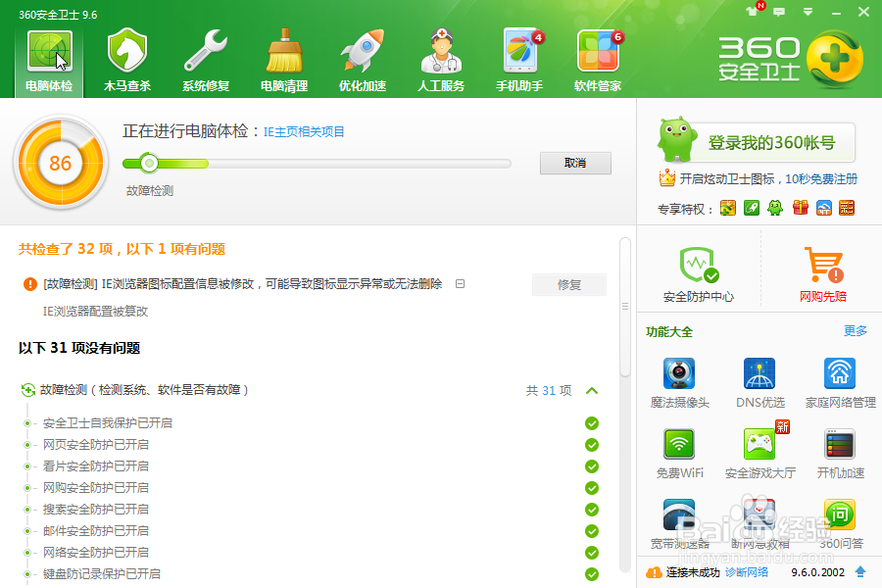Click the 连接未成功 cloud warning icon
The width and height of the screenshot is (882, 588).
(x=654, y=572)
